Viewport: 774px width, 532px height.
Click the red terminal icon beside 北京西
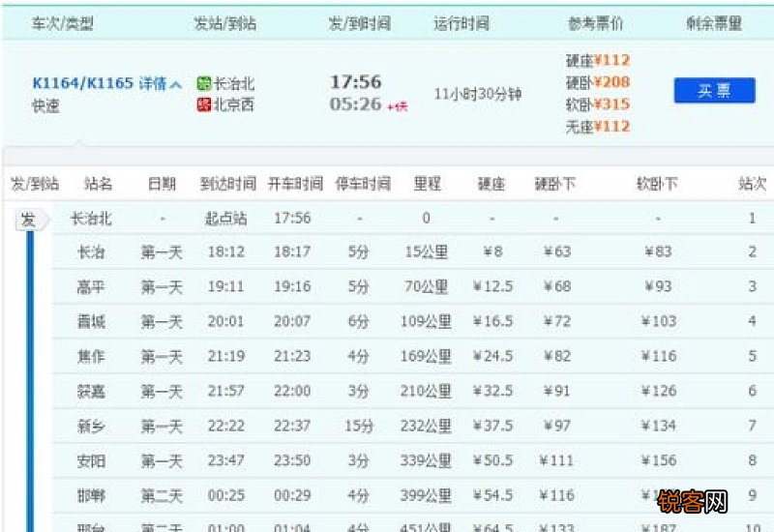(x=204, y=104)
